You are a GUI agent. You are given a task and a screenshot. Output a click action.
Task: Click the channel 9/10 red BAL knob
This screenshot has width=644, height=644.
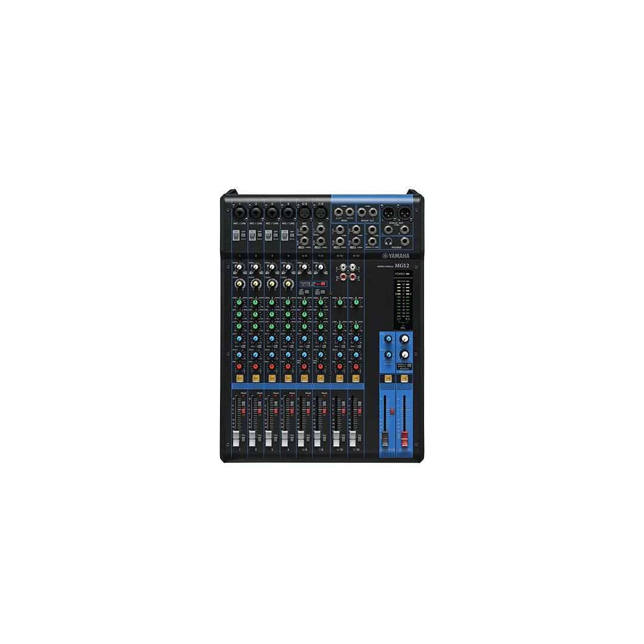tap(340, 366)
